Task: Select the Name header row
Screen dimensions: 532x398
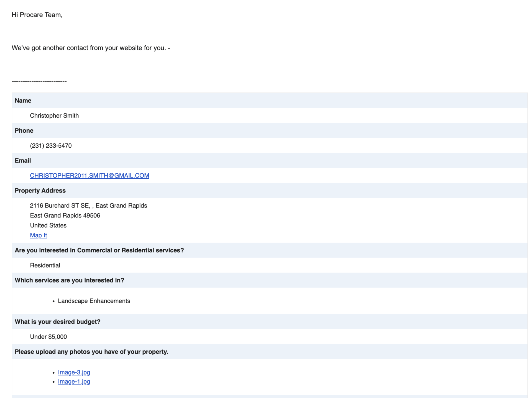Action: click(x=23, y=101)
